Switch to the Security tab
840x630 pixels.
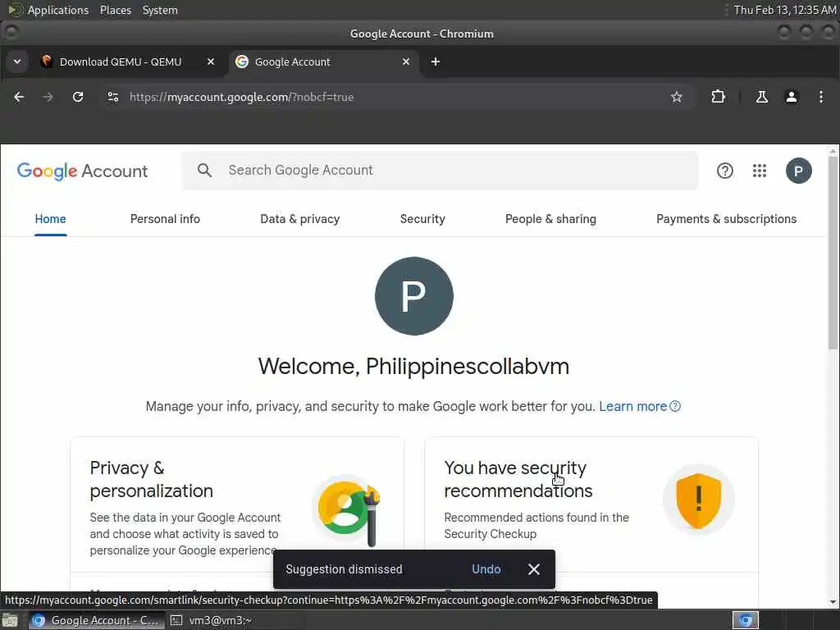[x=422, y=219]
